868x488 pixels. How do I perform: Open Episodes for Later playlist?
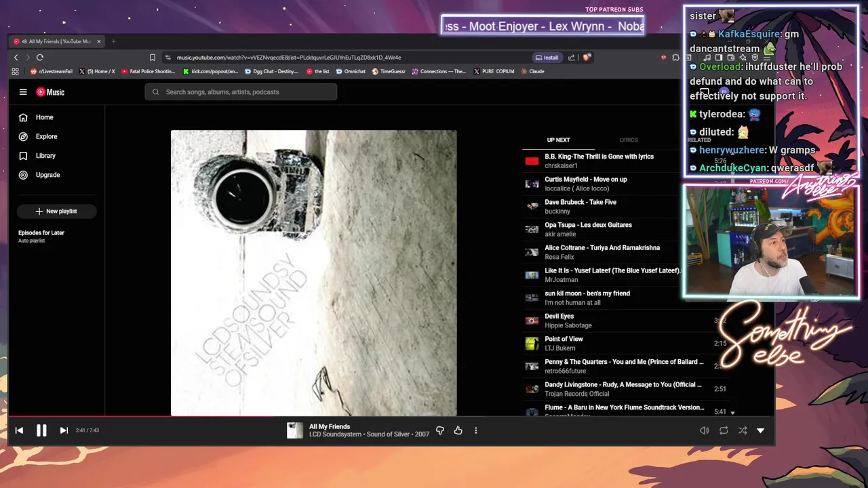click(41, 236)
